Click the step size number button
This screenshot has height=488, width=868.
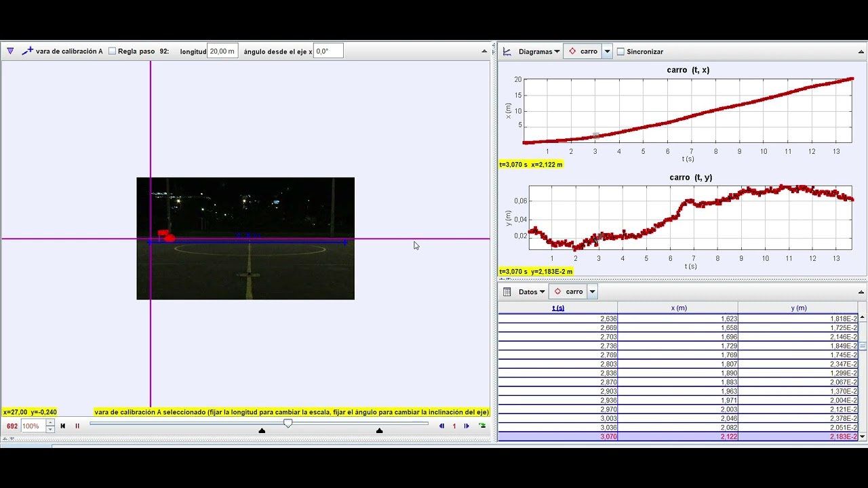pyautogui.click(x=454, y=426)
